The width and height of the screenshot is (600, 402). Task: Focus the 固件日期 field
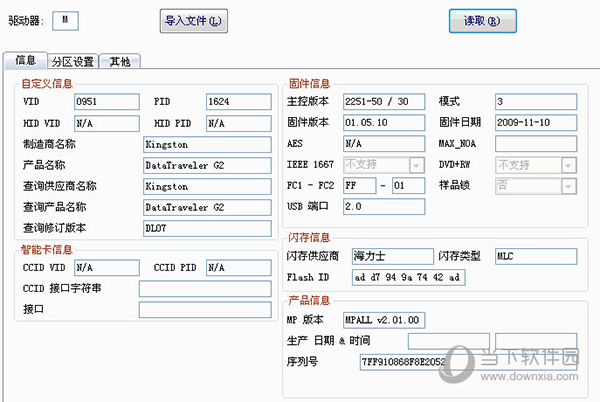[x=536, y=123]
